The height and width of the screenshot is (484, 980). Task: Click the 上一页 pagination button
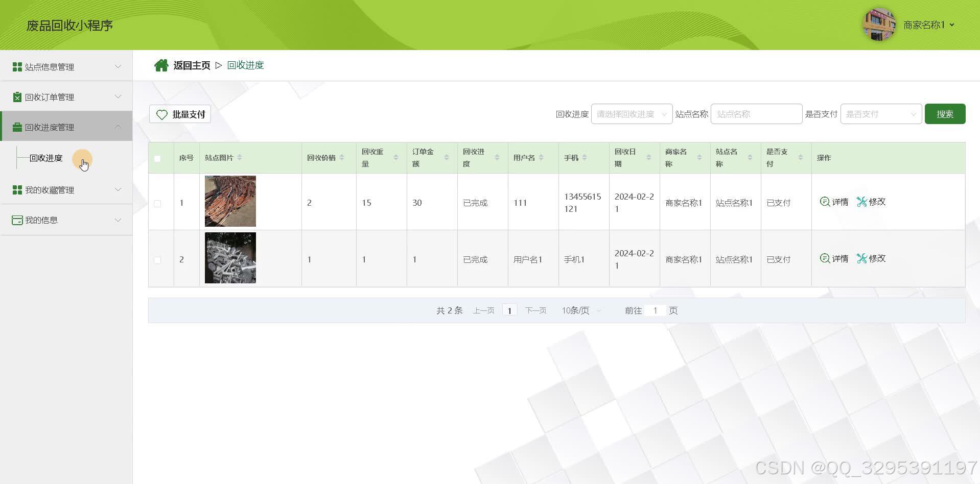point(483,310)
